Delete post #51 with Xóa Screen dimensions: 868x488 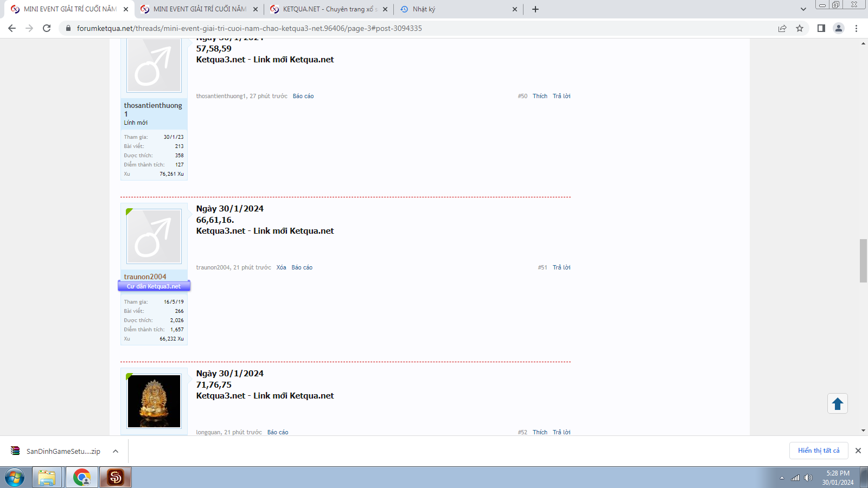tap(281, 267)
